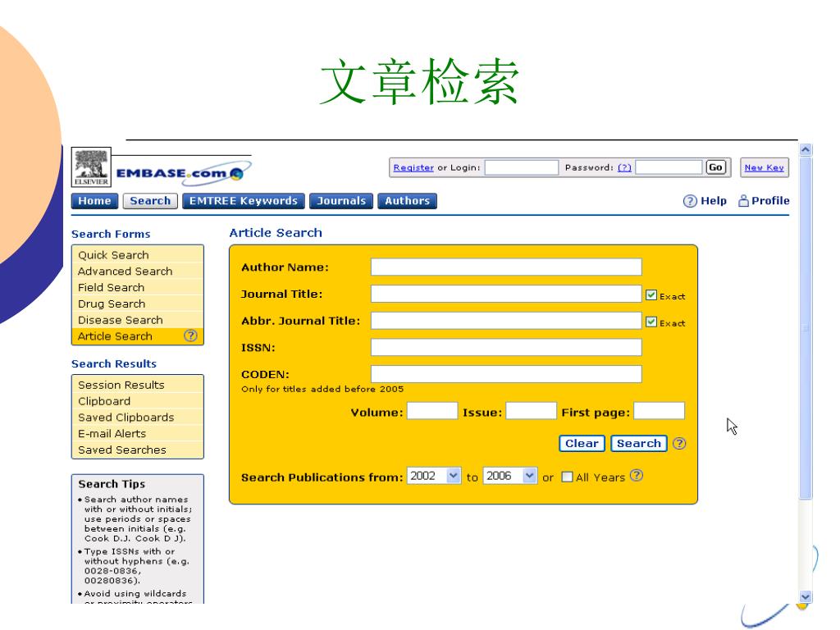840x630 pixels.
Task: Click the Help text link
Action: 714,201
